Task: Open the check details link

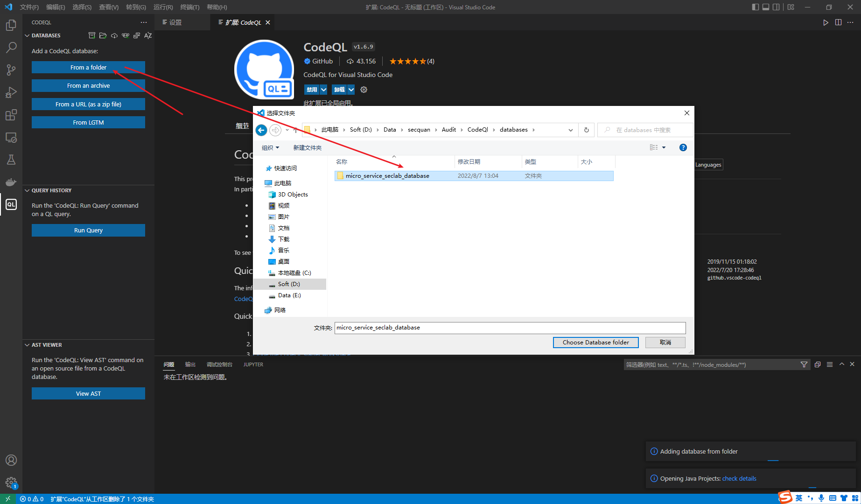Action: click(x=739, y=478)
